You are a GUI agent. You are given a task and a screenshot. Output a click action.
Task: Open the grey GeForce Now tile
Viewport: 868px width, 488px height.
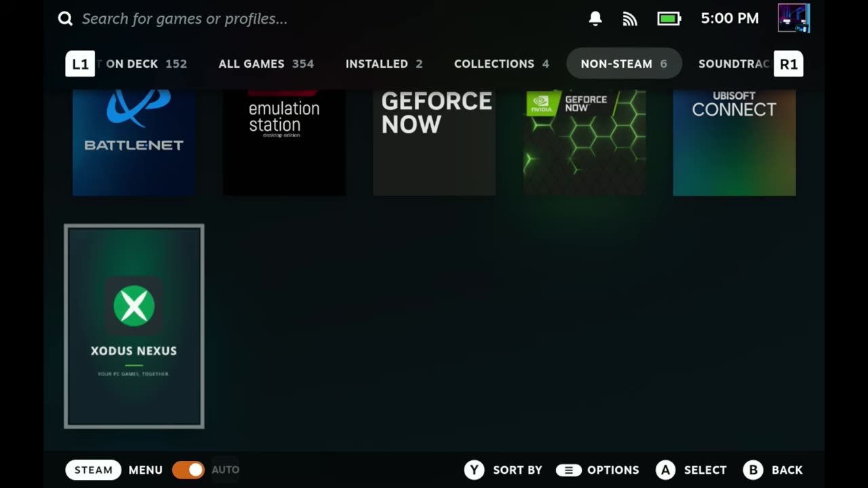pyautogui.click(x=434, y=142)
